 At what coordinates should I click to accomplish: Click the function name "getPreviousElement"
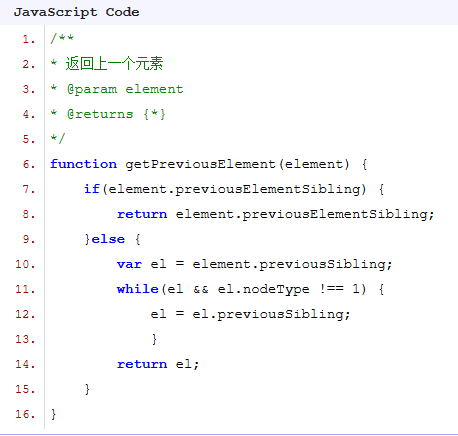point(200,164)
